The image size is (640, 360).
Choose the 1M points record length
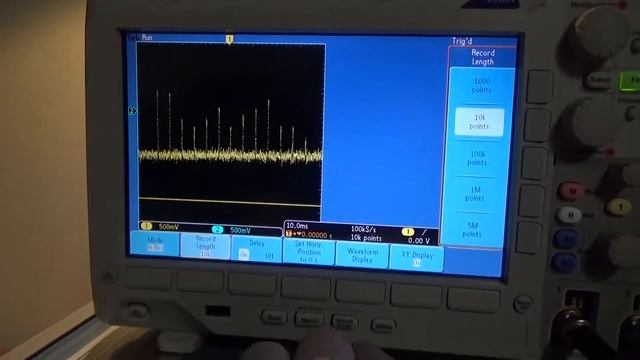click(474, 194)
